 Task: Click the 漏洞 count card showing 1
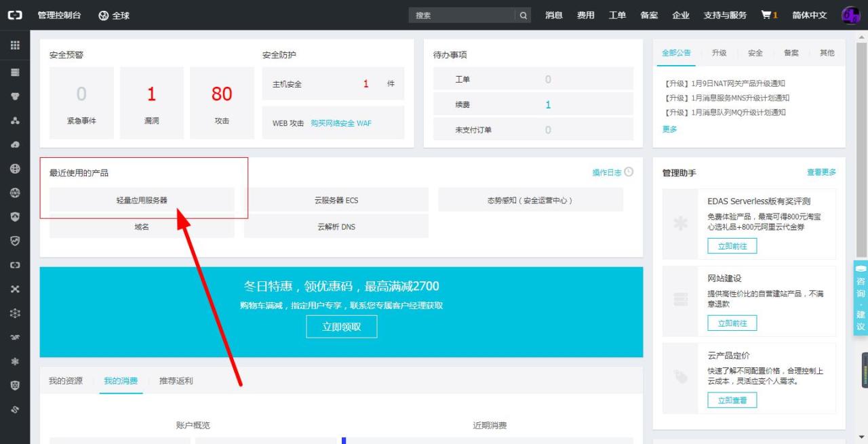pos(152,102)
